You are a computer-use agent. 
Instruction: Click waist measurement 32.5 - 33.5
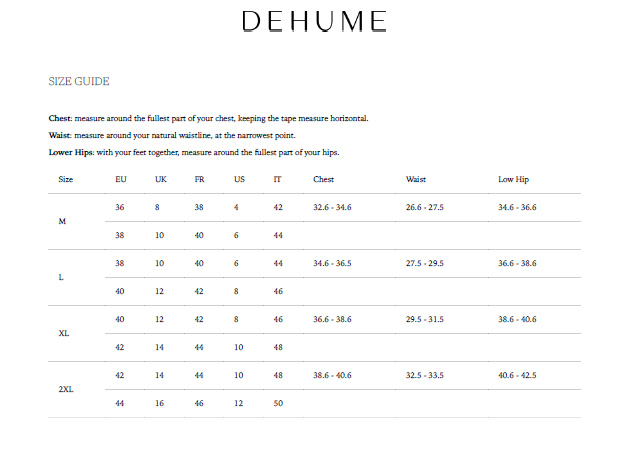(424, 375)
